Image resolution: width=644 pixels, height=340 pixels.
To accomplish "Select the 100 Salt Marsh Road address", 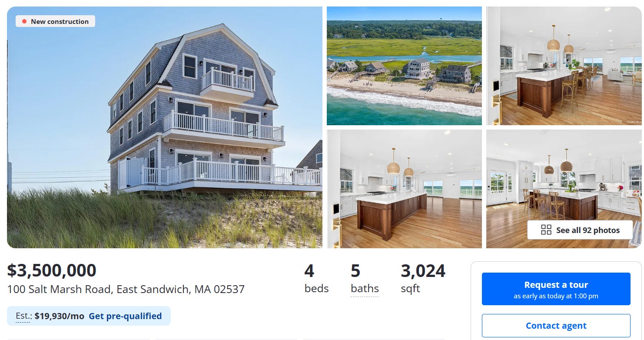I will 126,289.
